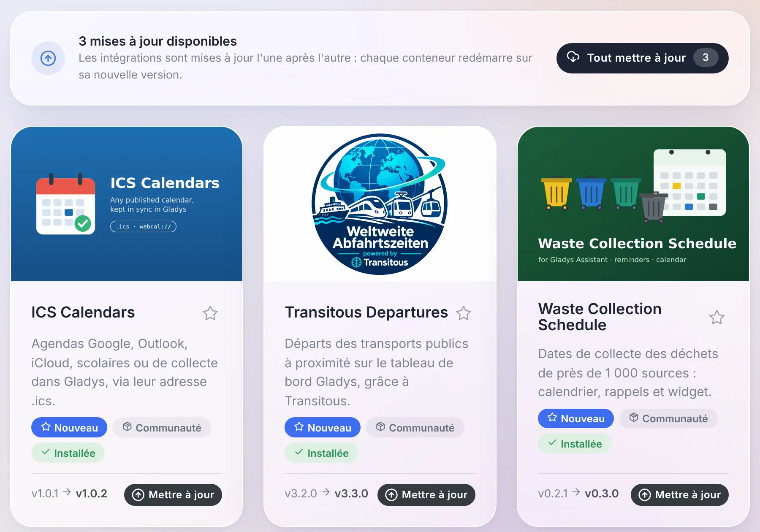Toggle favorite star for Waste Collection Schedule
This screenshot has width=760, height=532.
[717, 317]
